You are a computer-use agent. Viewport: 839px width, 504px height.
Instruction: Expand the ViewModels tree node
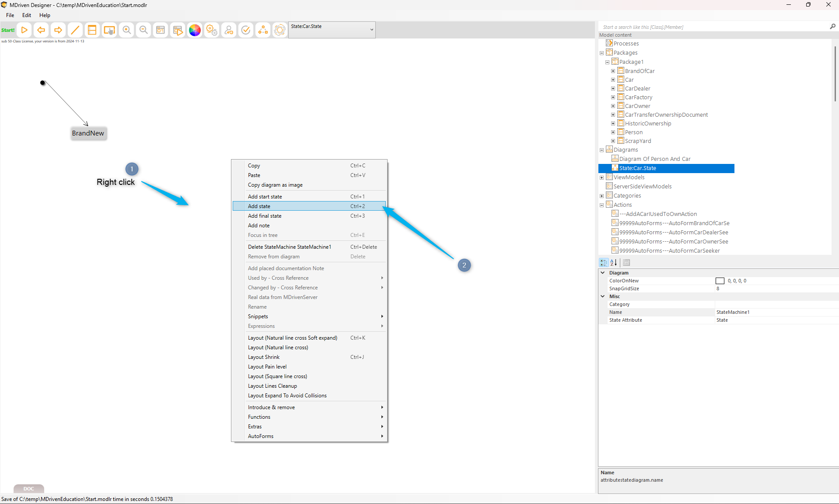[601, 177]
